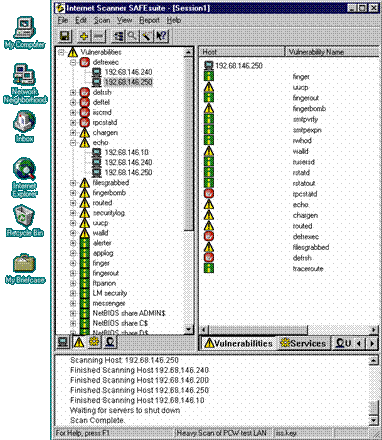Expand the rpcstatd tree node
The height and width of the screenshot is (440, 382).
73,123
